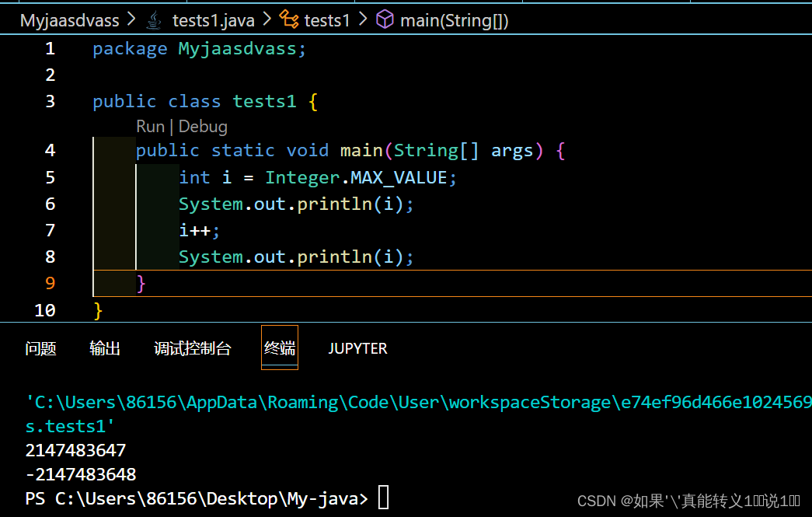Click tests1.java file in breadcrumb
812x517 pixels.
pos(214,21)
